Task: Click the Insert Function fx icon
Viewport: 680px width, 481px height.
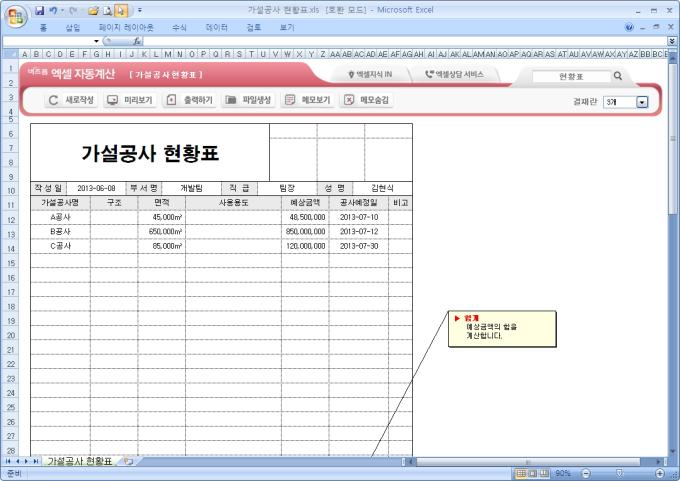Action: (137, 41)
